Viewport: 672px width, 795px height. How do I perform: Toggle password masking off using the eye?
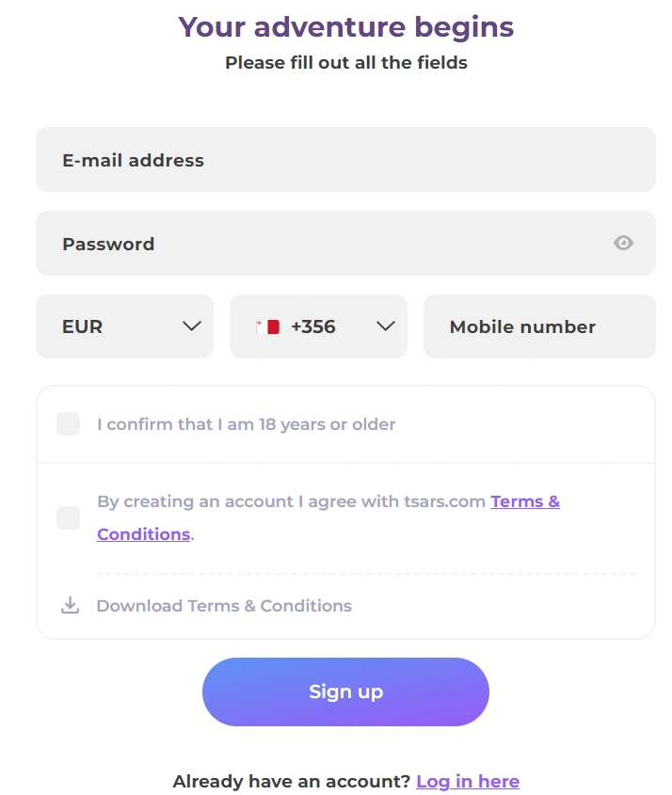coord(622,243)
